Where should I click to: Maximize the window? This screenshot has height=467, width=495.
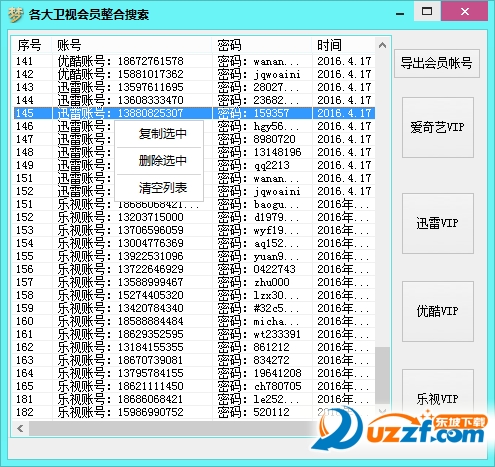427,11
